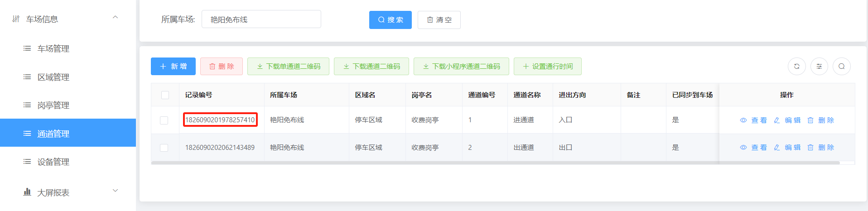Click 设置通行时间 button

[548, 66]
